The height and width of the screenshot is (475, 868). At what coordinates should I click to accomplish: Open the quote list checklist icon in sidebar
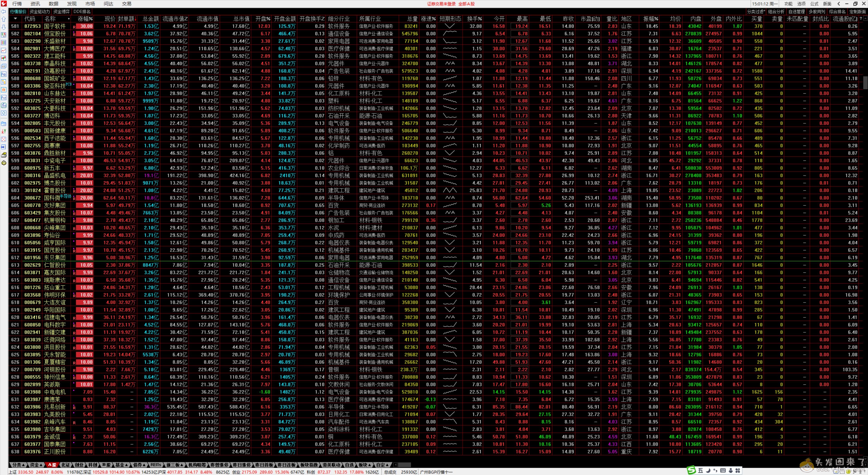click(x=4, y=35)
